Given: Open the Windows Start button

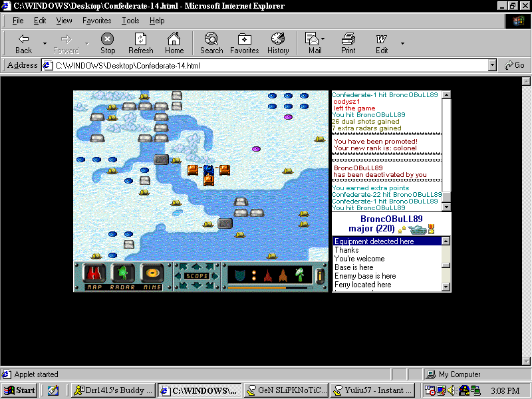Looking at the screenshot, I should point(20,390).
